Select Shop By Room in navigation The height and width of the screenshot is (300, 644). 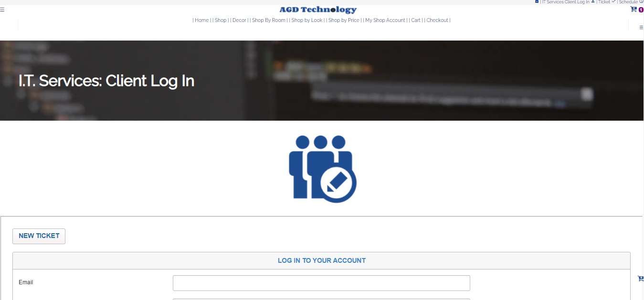(x=269, y=20)
